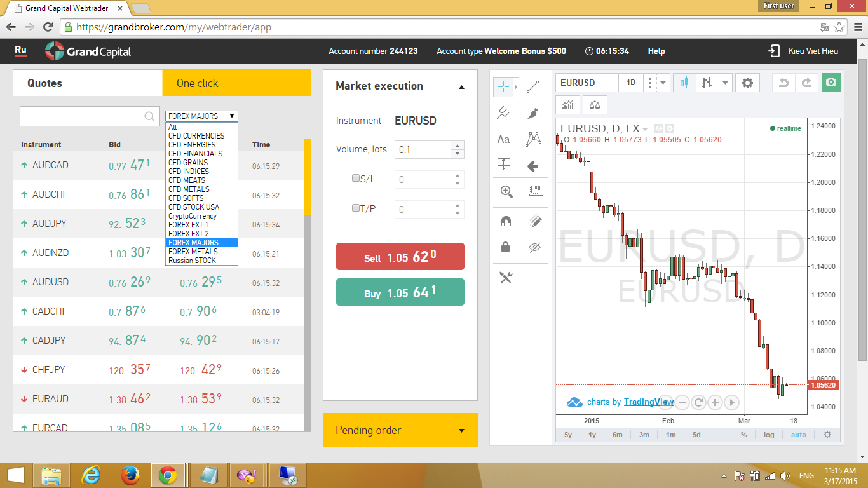868x488 pixels.
Task: Select the trend line drawing tool
Action: click(x=533, y=86)
